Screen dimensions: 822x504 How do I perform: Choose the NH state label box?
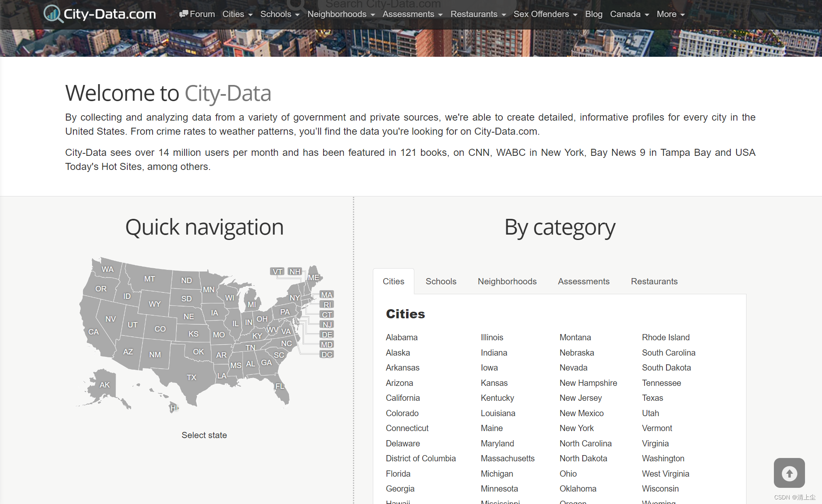click(x=295, y=271)
